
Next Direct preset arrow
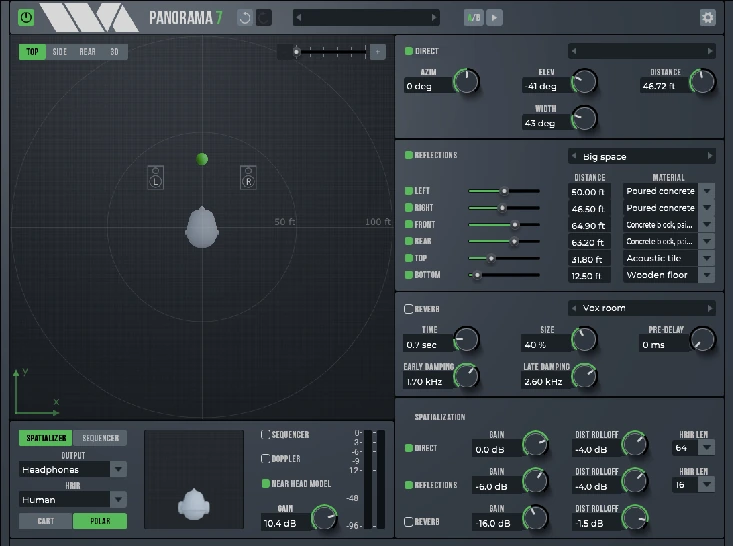(710, 51)
